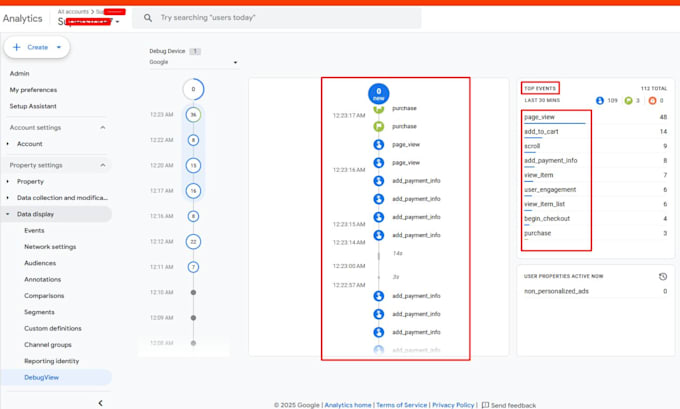This screenshot has width=680, height=409.
Task: Click the blue '0 new' events circle
Action: tap(379, 94)
